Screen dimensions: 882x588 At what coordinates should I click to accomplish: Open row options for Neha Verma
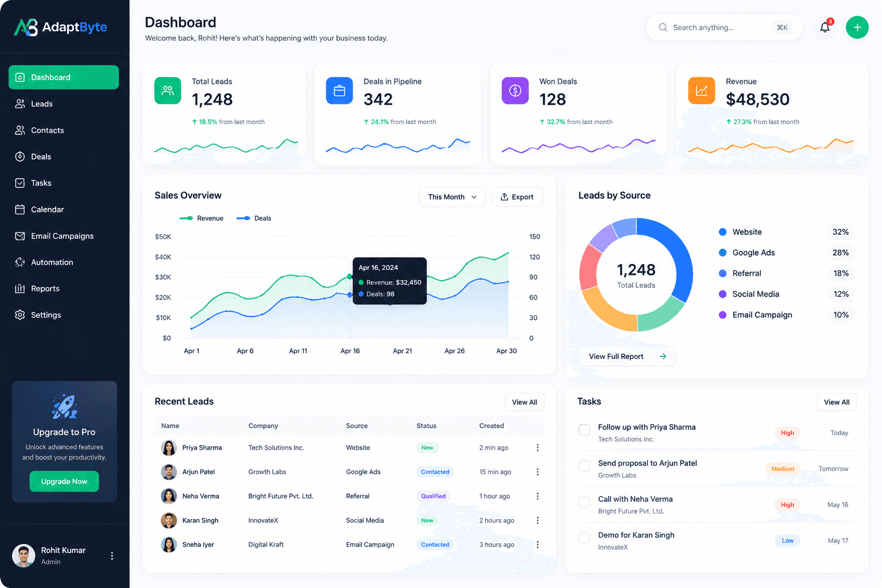(x=537, y=496)
